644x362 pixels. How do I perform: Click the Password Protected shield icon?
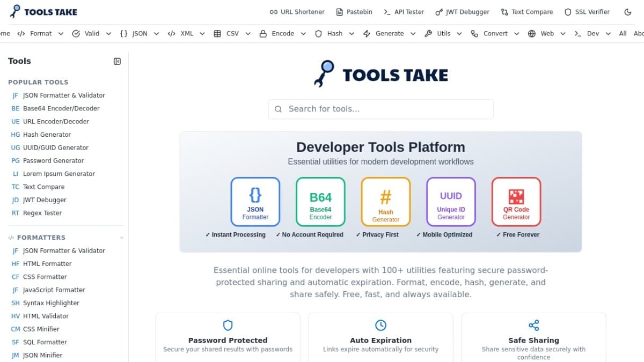[228, 325]
